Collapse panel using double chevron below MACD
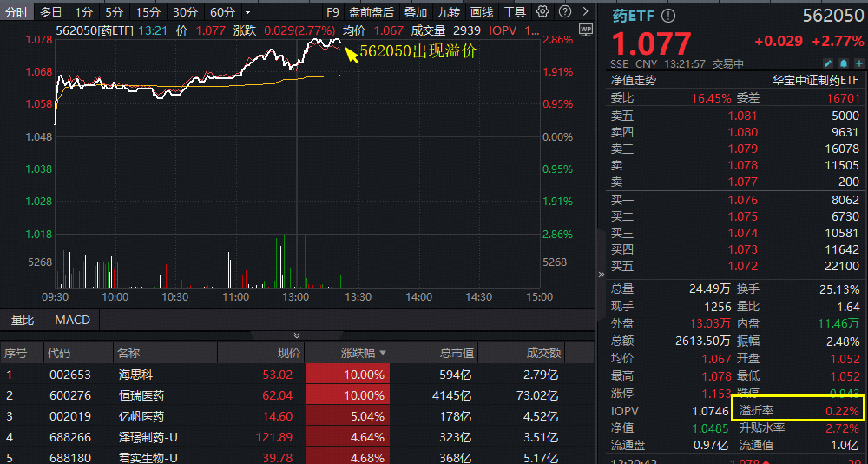 297,335
